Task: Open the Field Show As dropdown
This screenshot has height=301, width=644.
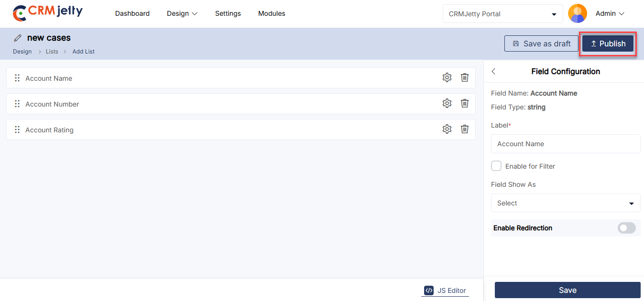Action: (x=565, y=203)
